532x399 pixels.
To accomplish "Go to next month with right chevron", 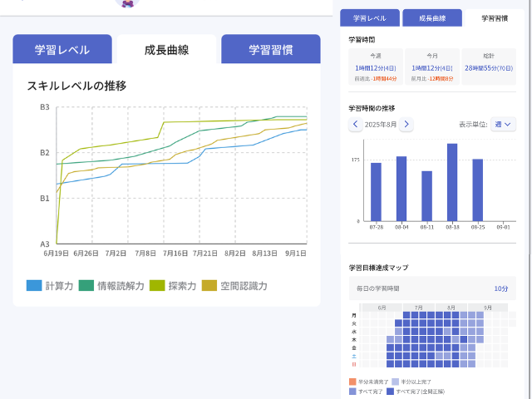I will point(406,124).
